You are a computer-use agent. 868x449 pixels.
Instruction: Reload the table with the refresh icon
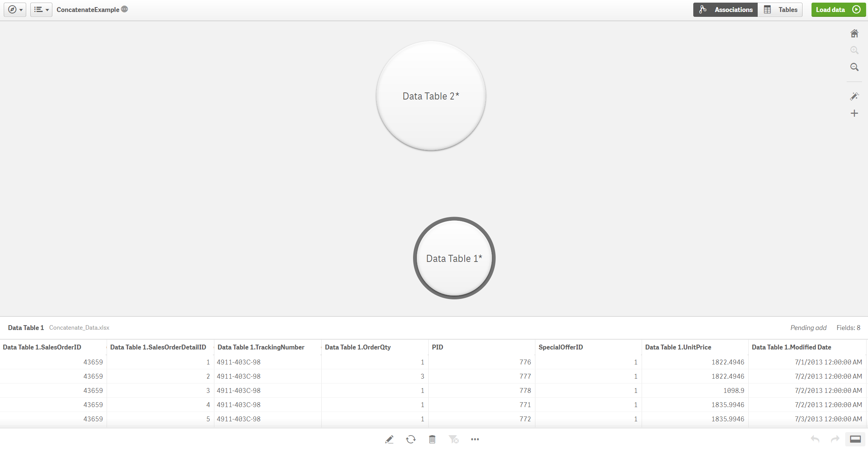point(411,439)
